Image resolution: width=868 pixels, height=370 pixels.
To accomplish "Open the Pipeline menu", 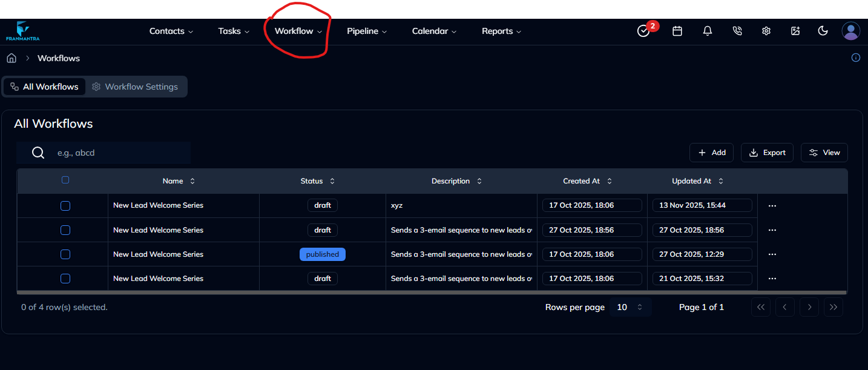I will (367, 31).
